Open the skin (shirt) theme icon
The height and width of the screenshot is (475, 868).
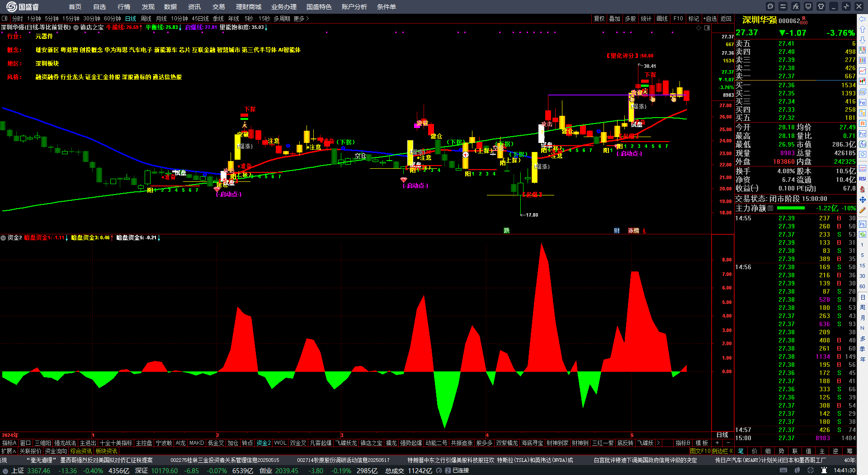(821, 6)
